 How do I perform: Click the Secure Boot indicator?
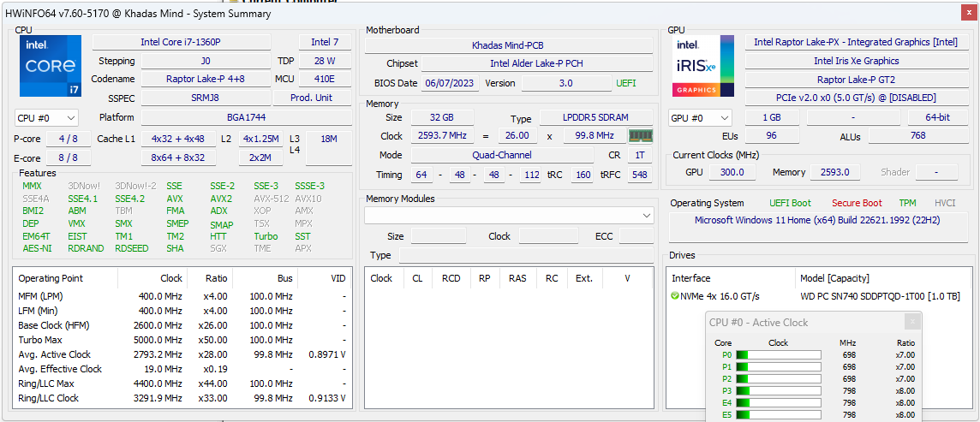(857, 203)
